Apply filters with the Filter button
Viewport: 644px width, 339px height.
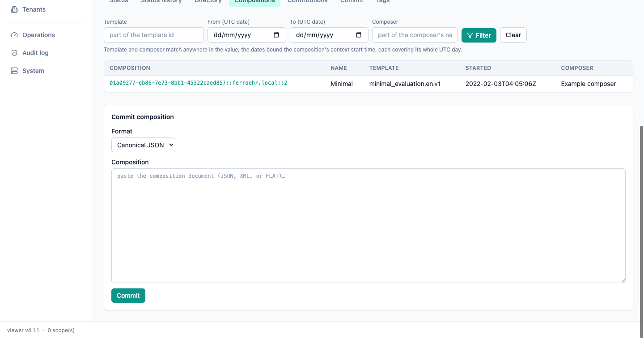479,35
